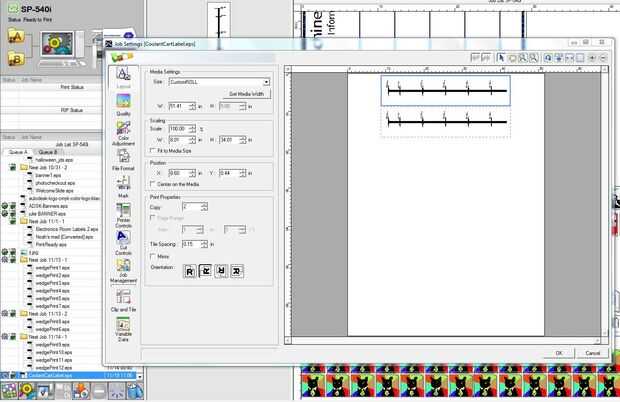Adjust the Position Y stepper
This screenshot has height=402, width=620.
(243, 173)
